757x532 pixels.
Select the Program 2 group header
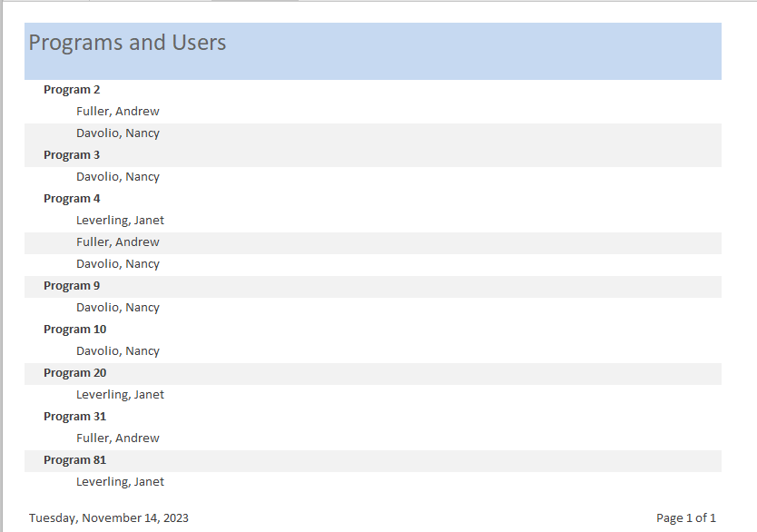pyautogui.click(x=72, y=90)
